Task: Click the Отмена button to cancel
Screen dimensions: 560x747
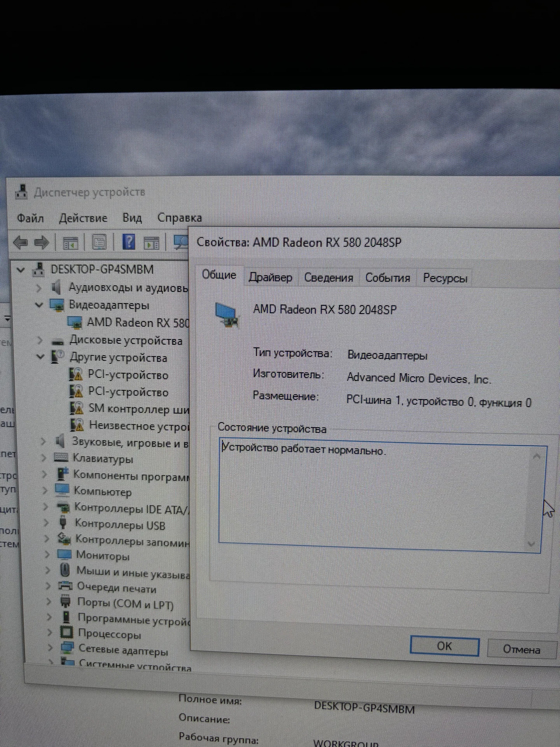Action: [521, 649]
